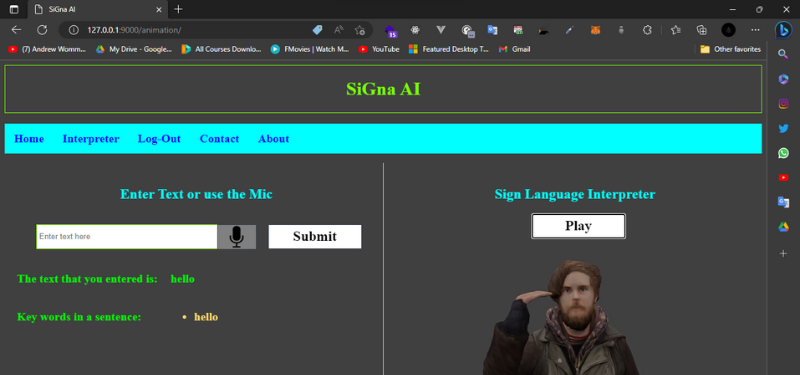Select Log-Out in the navigation bar
The width and height of the screenshot is (800, 375).
(x=159, y=139)
